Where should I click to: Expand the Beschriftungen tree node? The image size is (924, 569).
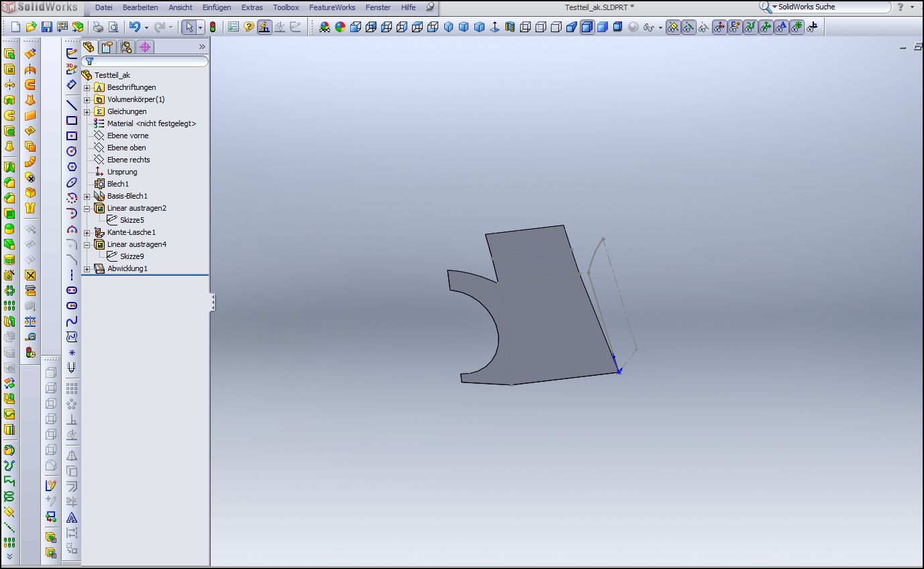point(87,88)
